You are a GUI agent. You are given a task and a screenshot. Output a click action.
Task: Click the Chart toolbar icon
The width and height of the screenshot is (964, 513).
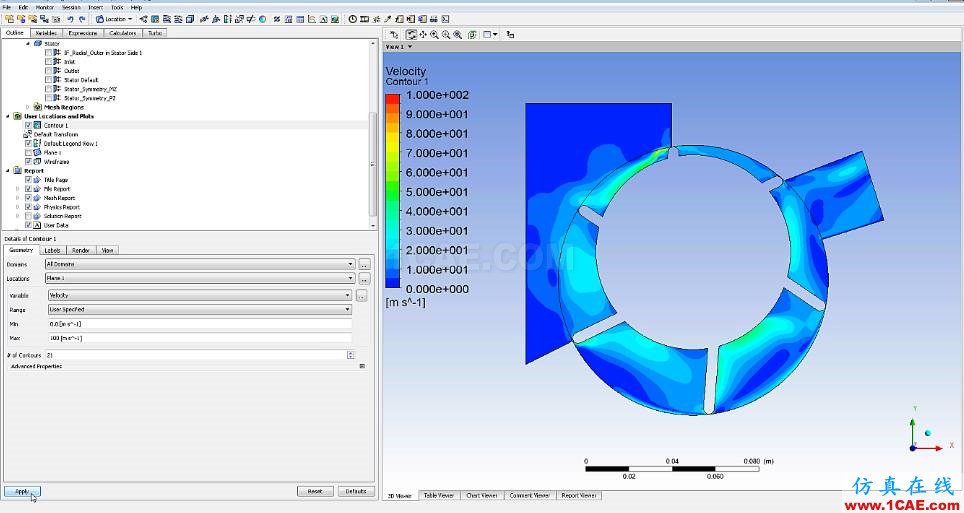click(312, 19)
